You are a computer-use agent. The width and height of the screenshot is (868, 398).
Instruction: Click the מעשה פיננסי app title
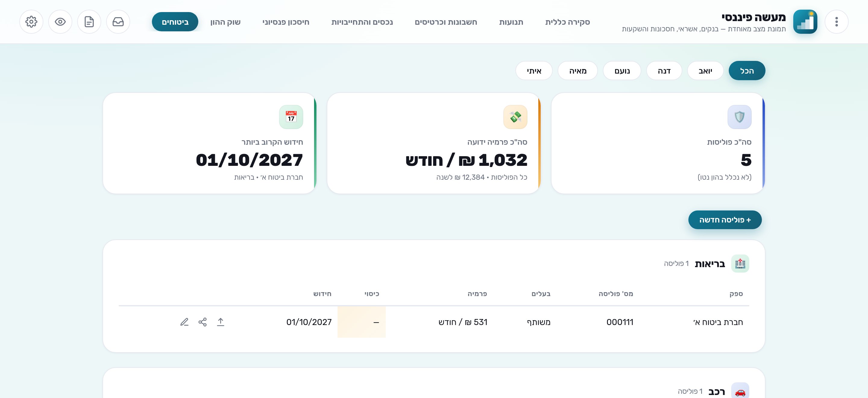click(x=754, y=17)
